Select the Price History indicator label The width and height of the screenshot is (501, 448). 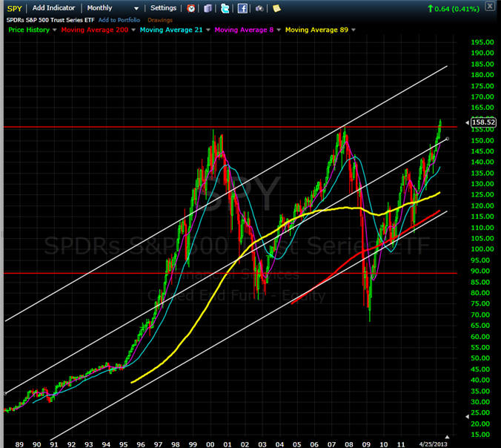point(29,30)
